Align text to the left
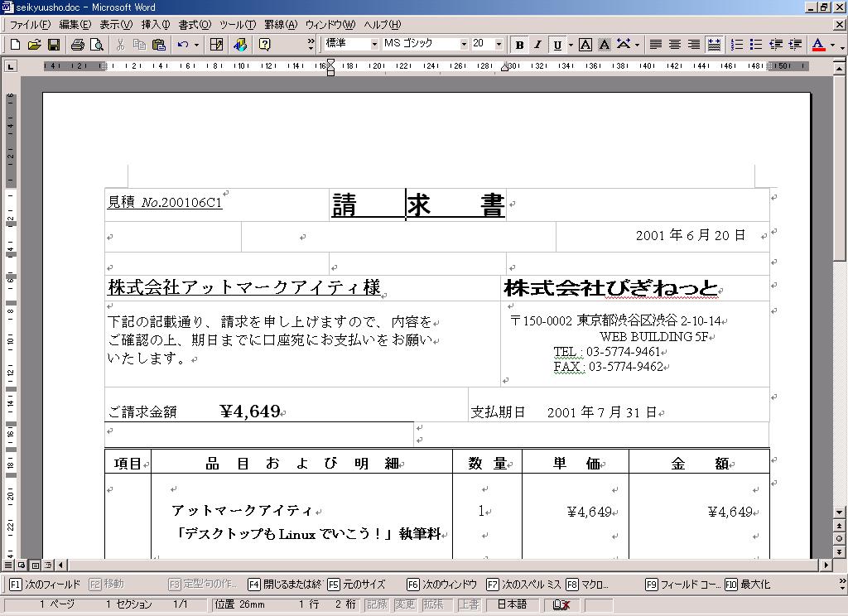Image resolution: width=848 pixels, height=616 pixels. coord(656,45)
